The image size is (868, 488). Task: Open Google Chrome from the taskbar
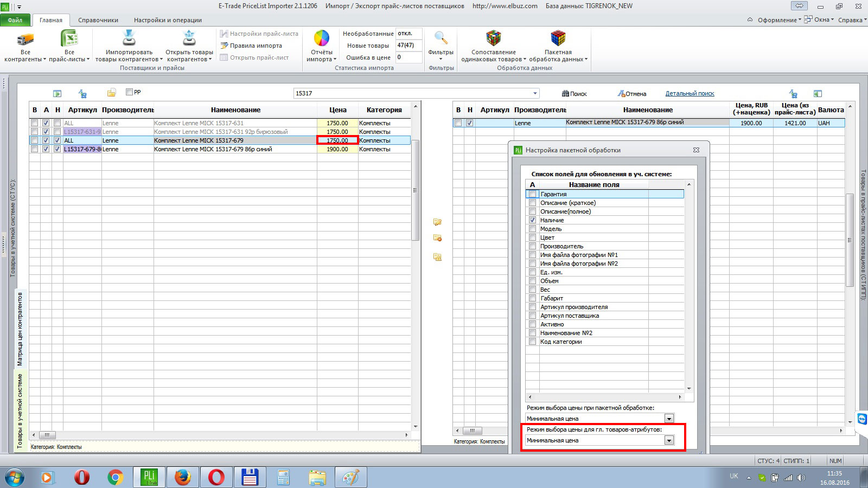(115, 477)
